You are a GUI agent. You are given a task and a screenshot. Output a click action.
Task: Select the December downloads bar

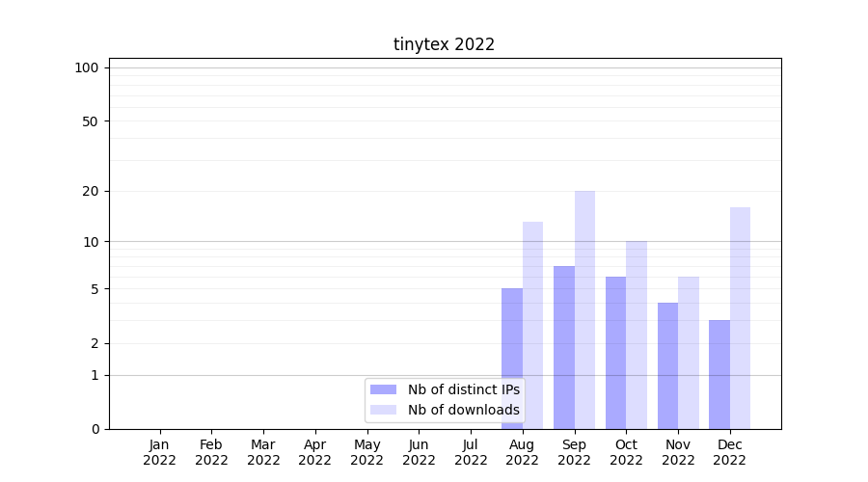point(740,318)
